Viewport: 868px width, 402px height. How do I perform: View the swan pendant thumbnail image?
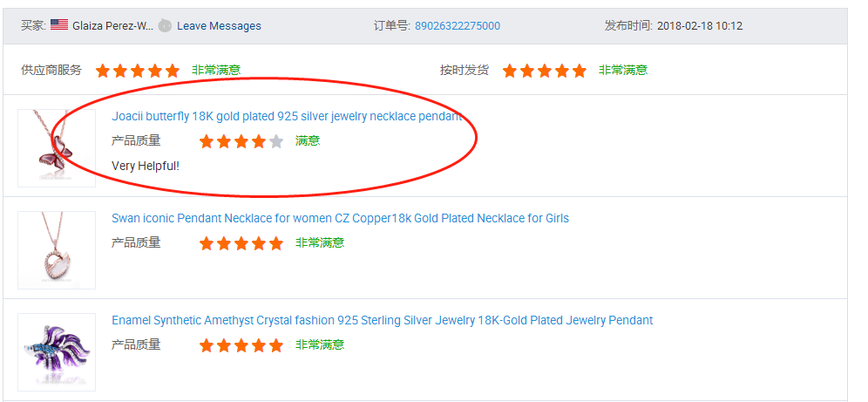57,249
